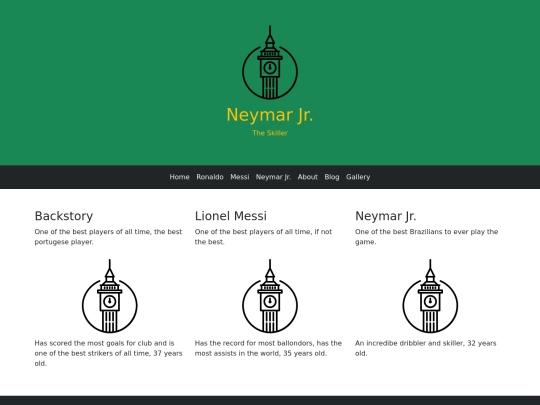The width and height of the screenshot is (540, 405).
Task: Click the clock tower image under Lionel Messi
Action: point(270,296)
